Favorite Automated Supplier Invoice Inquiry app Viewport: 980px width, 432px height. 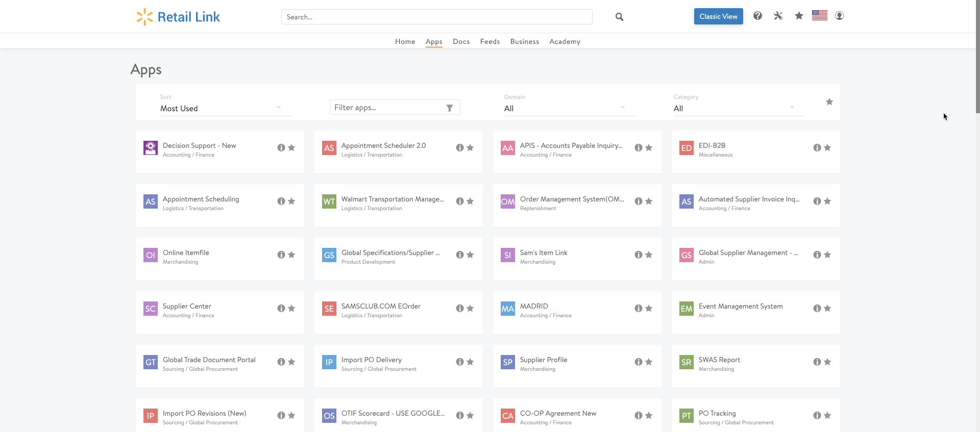point(827,201)
